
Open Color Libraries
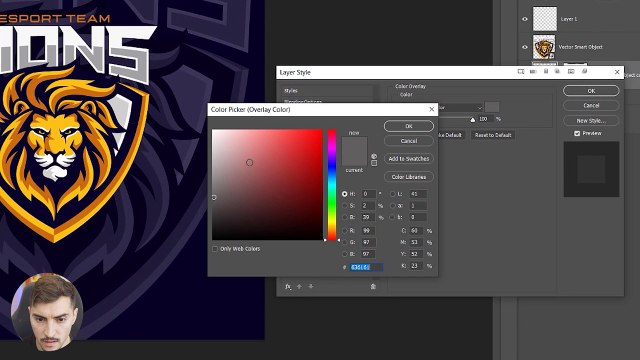pyautogui.click(x=409, y=177)
